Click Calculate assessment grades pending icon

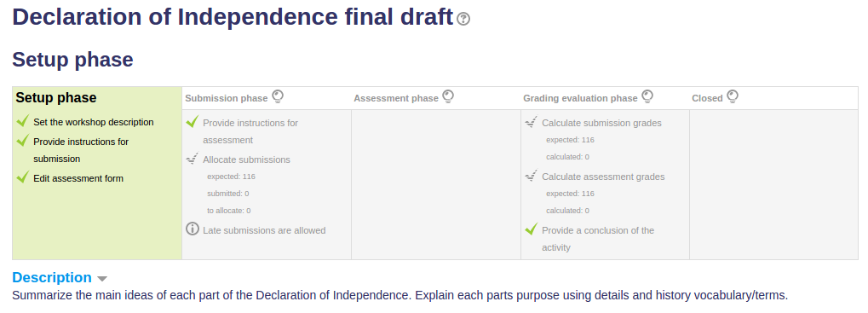point(531,176)
